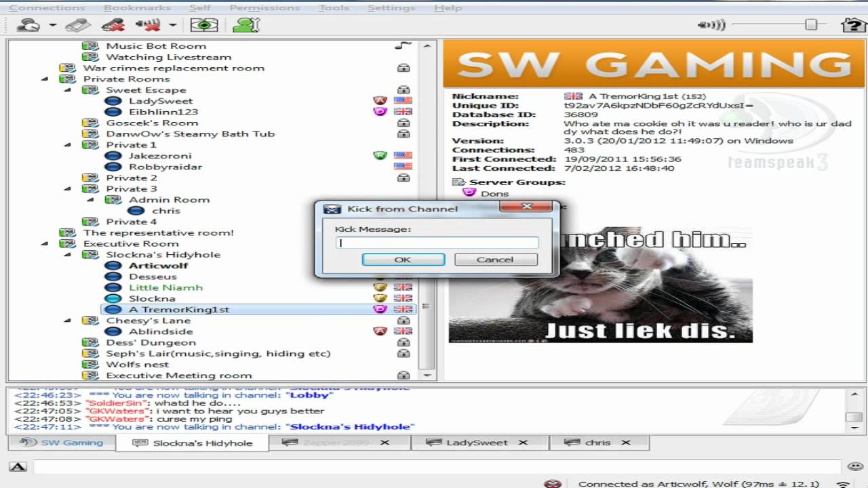Click lock icon of War crimes replacement room

click(403, 68)
